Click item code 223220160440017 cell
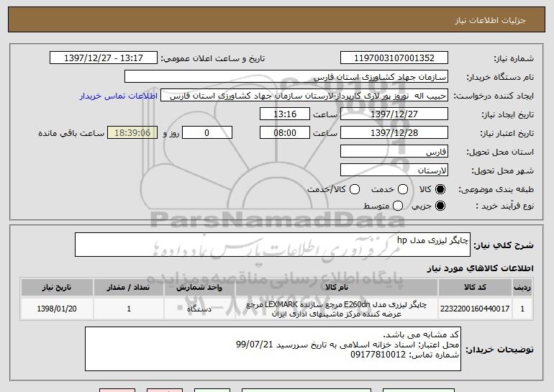554x392 pixels. click(x=475, y=309)
